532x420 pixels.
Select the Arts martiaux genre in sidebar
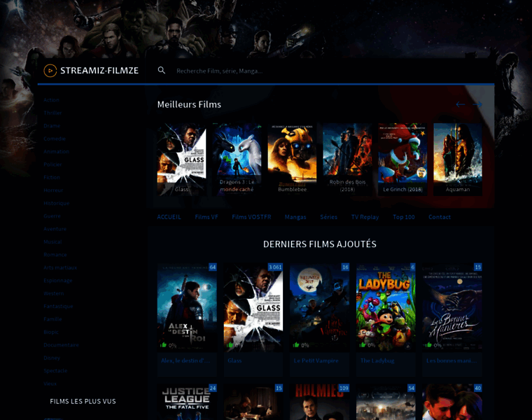pos(60,267)
